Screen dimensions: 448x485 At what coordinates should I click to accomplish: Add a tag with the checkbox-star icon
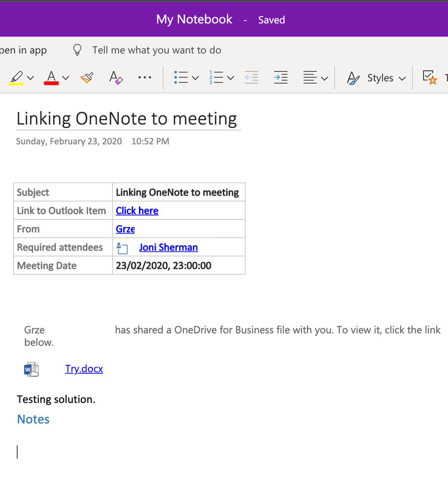[430, 77]
